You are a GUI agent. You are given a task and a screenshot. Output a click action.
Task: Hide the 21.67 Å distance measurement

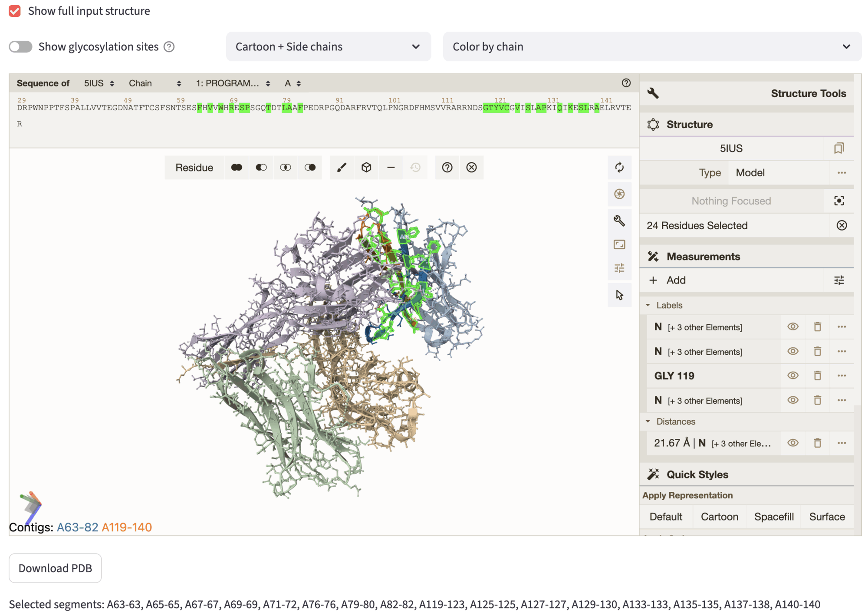pyautogui.click(x=792, y=443)
